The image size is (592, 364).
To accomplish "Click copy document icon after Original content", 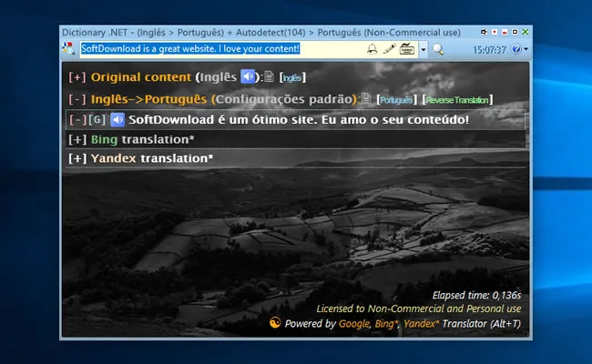I will [269, 76].
